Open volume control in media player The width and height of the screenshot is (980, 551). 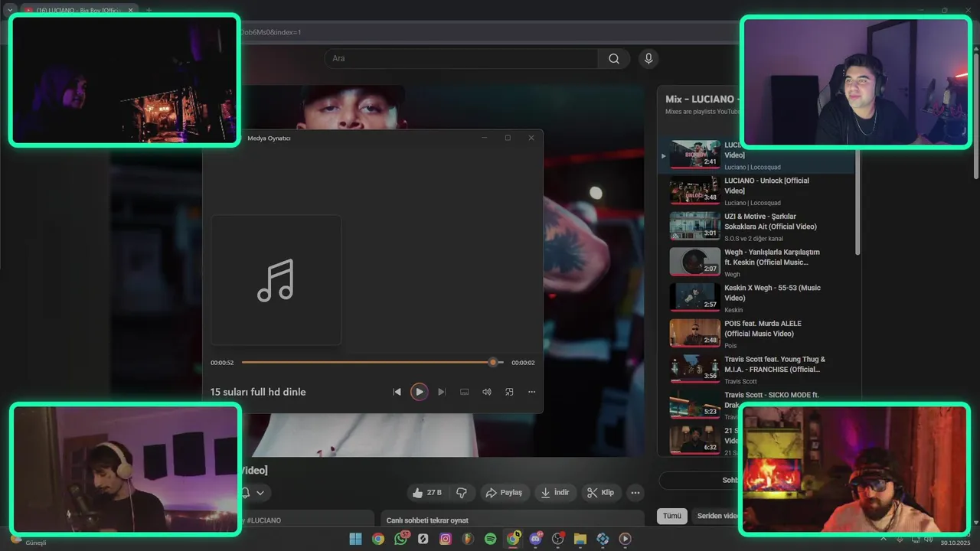tap(486, 392)
